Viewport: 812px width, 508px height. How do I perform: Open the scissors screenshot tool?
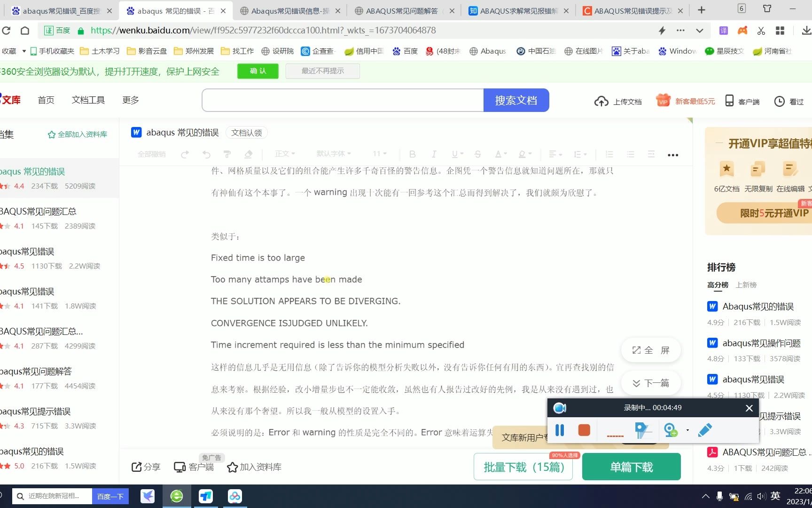761,31
